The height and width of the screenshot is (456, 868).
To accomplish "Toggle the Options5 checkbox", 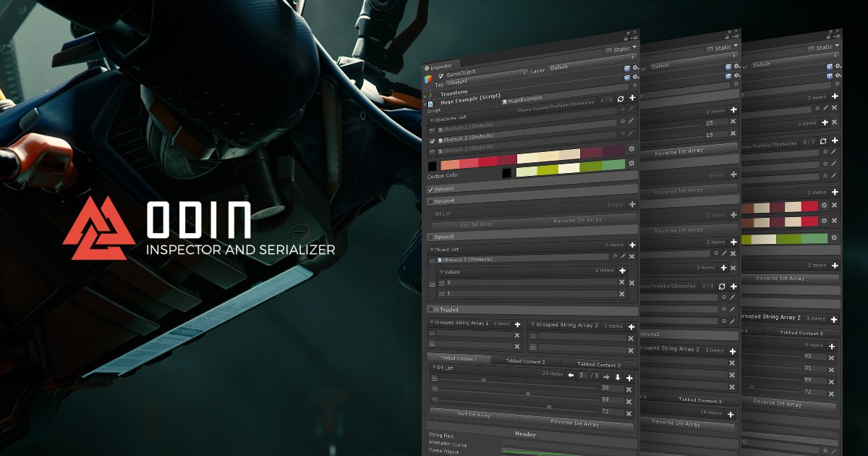I will click(x=431, y=237).
